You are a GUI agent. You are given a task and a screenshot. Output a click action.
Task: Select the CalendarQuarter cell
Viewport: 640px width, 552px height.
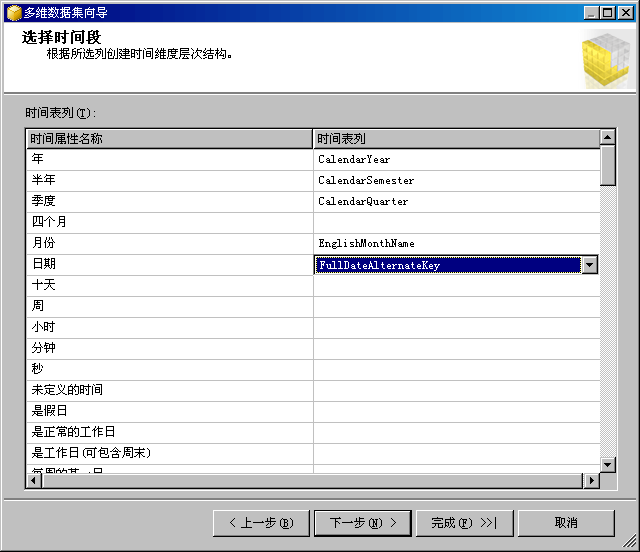(456, 202)
